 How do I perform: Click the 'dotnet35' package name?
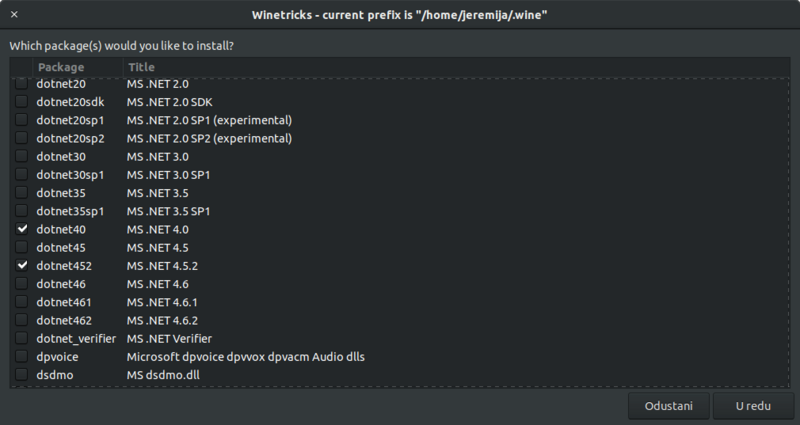61,193
